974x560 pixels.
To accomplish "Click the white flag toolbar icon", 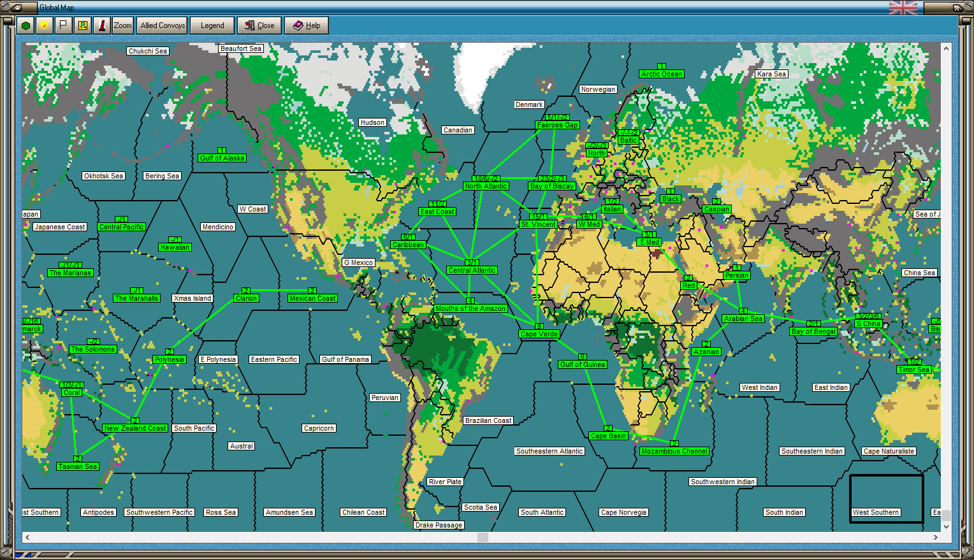I will click(x=63, y=25).
